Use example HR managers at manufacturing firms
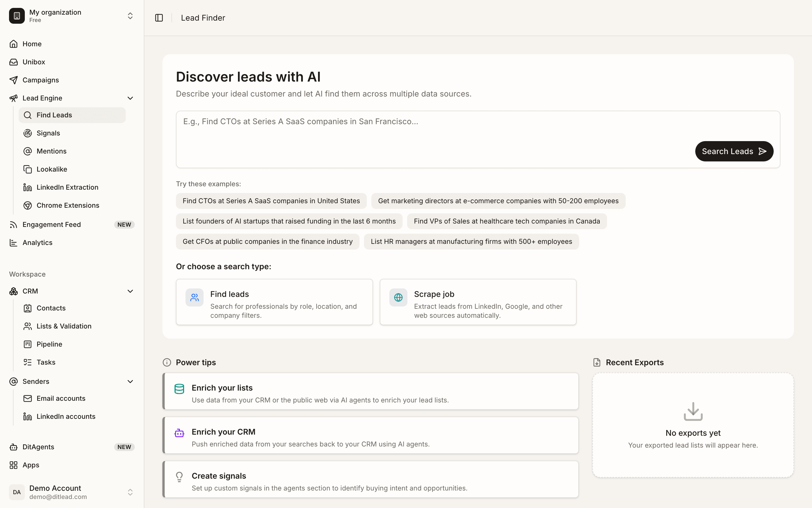This screenshot has height=508, width=812. 471,242
